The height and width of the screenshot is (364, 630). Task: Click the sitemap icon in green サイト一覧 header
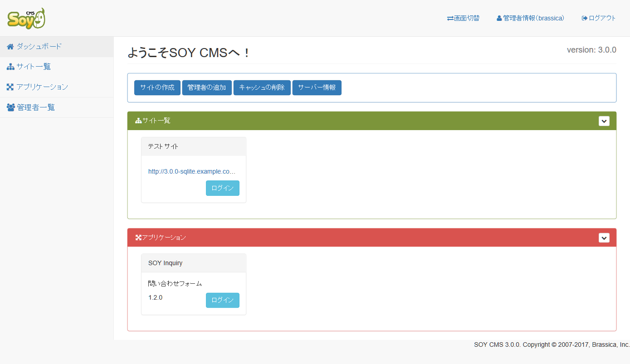tap(138, 121)
